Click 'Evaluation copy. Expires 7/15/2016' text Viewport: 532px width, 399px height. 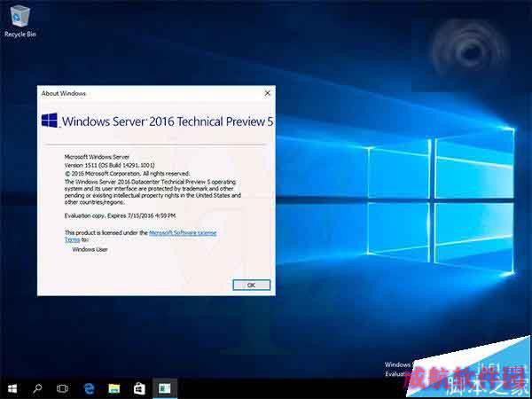tap(120, 215)
